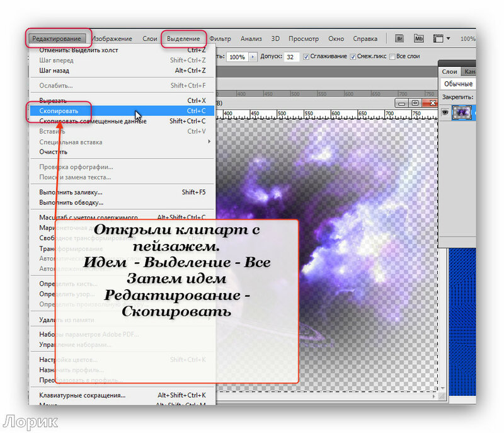Select the nebula layer thumbnail
Viewport: 504px width, 433px height.
click(462, 113)
